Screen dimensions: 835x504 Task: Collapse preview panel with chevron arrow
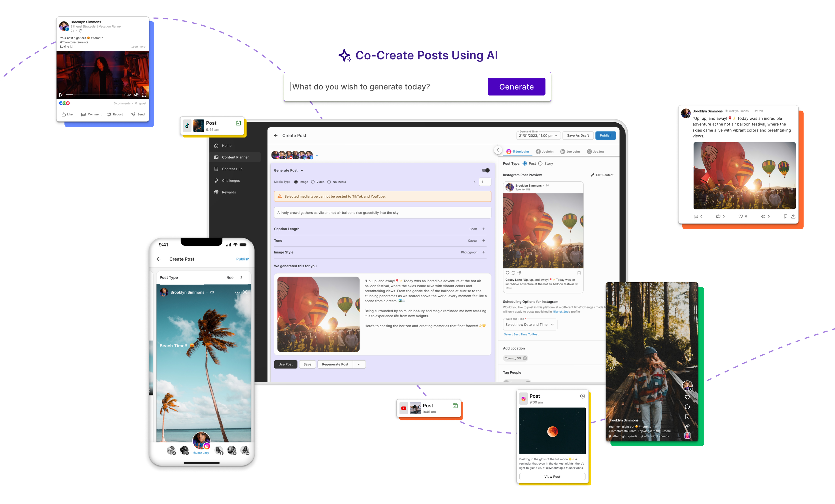(498, 150)
